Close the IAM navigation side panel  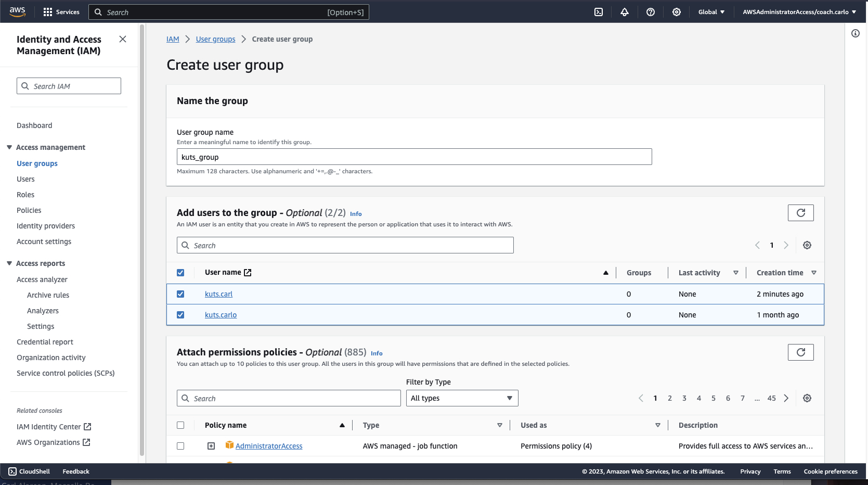(x=123, y=39)
